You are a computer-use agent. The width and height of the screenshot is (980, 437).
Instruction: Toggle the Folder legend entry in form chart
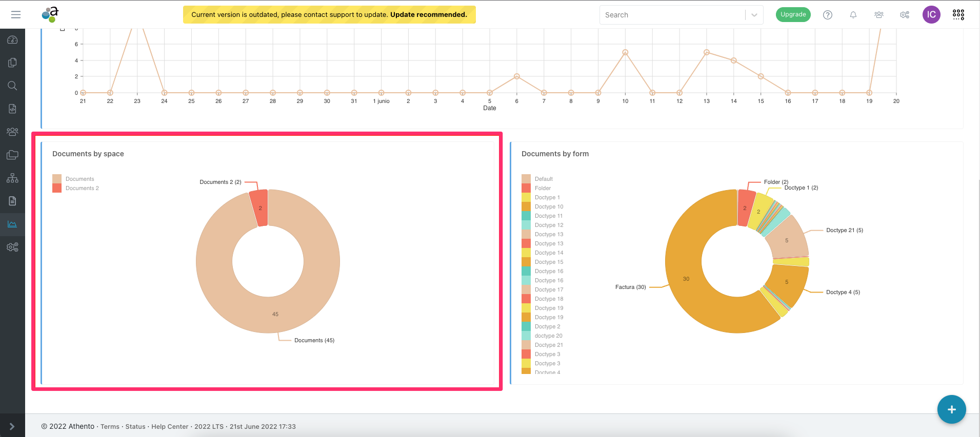(543, 188)
